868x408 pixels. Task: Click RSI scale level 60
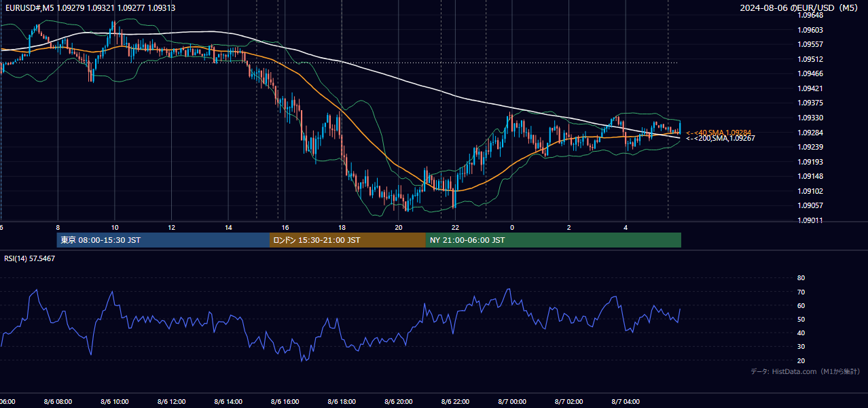coord(801,305)
